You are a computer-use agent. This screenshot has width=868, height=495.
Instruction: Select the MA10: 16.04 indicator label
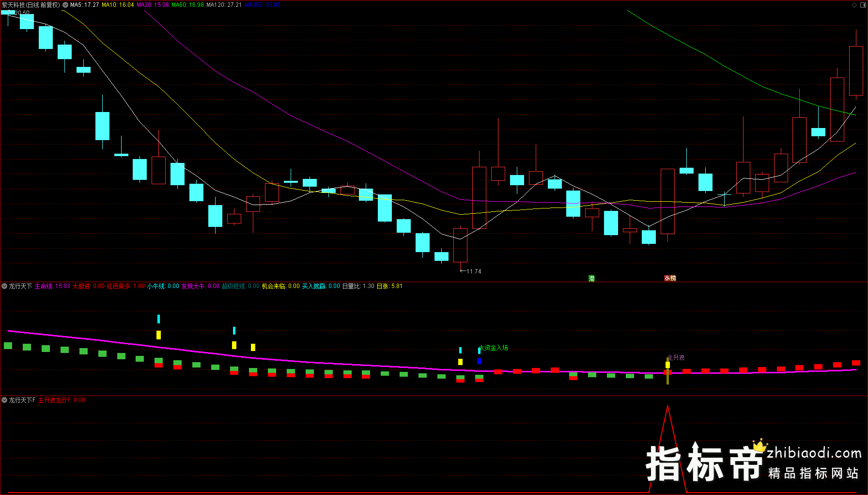click(x=118, y=5)
